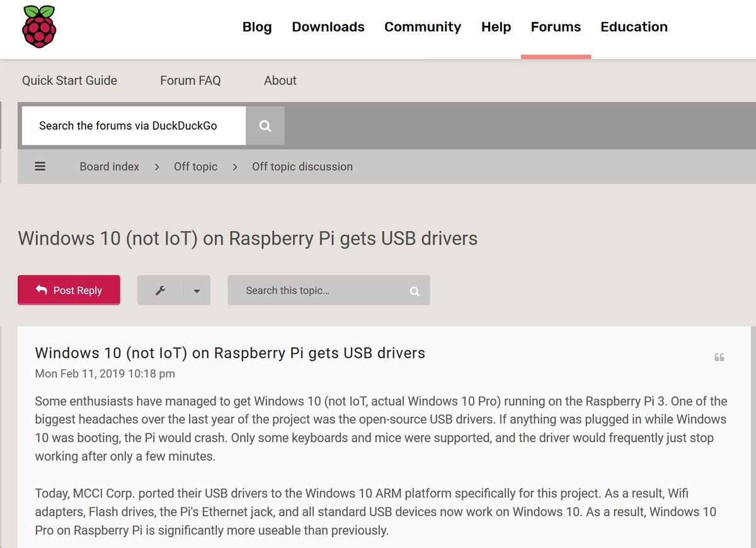756x548 pixels.
Task: Go to Off topic discussion breadcrumb
Action: [x=302, y=167]
